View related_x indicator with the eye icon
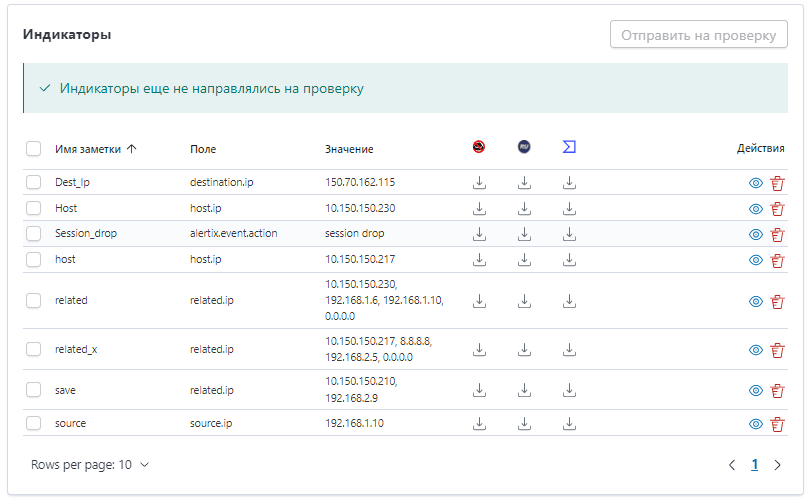 [x=756, y=350]
